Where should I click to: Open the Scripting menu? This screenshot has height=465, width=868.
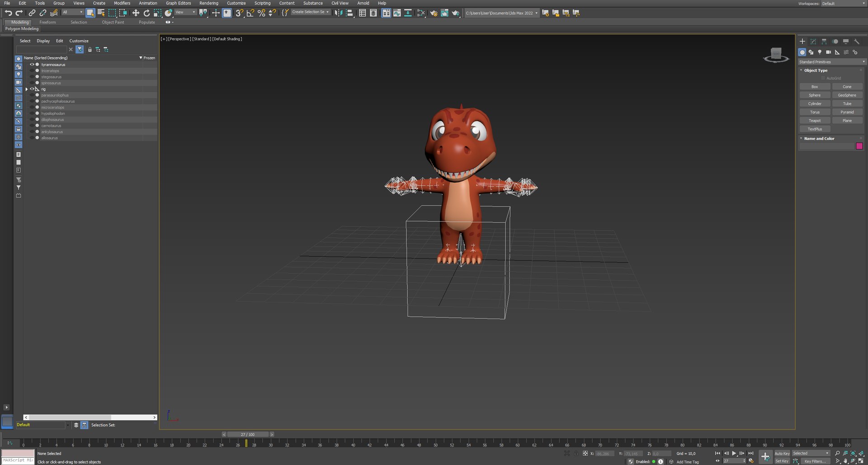click(x=262, y=3)
